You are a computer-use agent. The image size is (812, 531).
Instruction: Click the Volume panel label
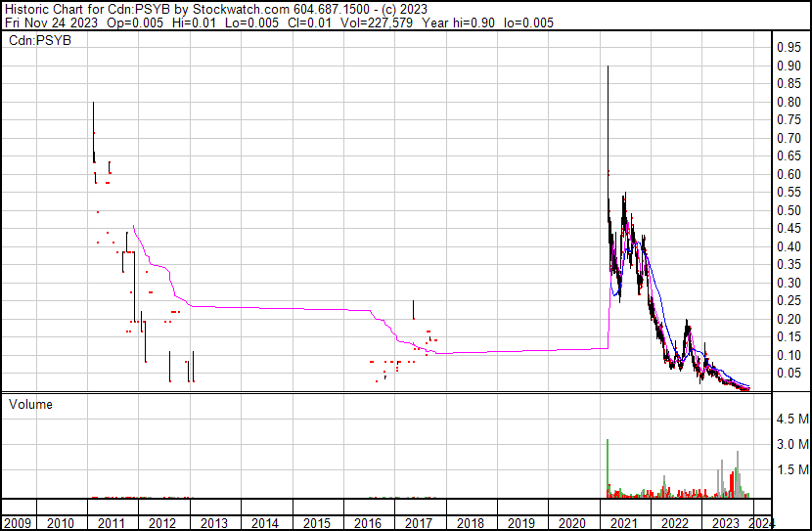[x=31, y=404]
